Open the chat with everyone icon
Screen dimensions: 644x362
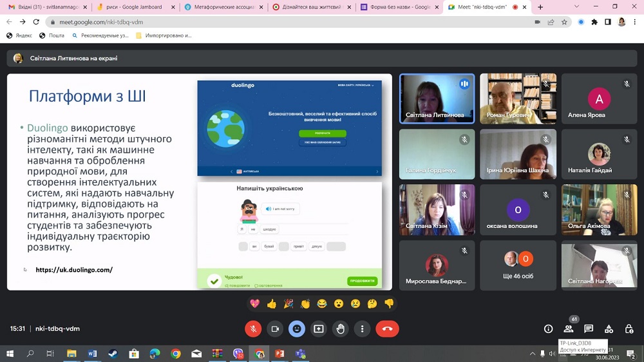tap(589, 329)
